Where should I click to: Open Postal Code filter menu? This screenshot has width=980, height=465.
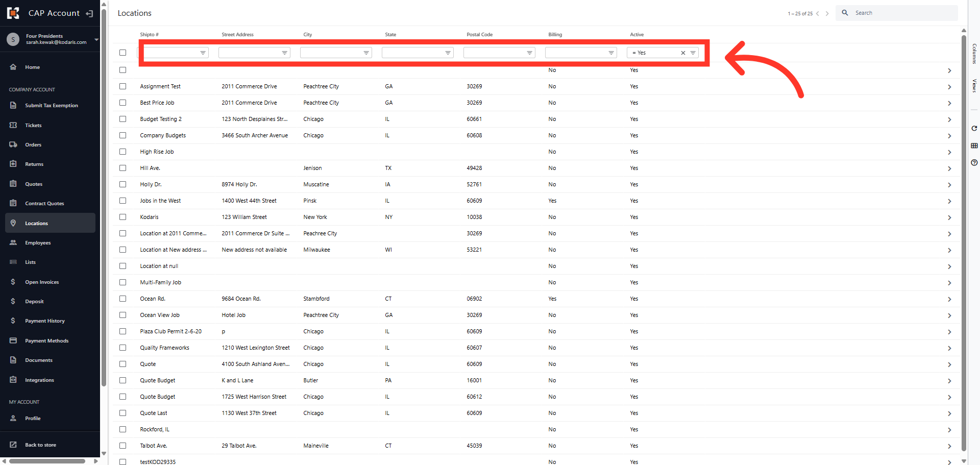529,53
